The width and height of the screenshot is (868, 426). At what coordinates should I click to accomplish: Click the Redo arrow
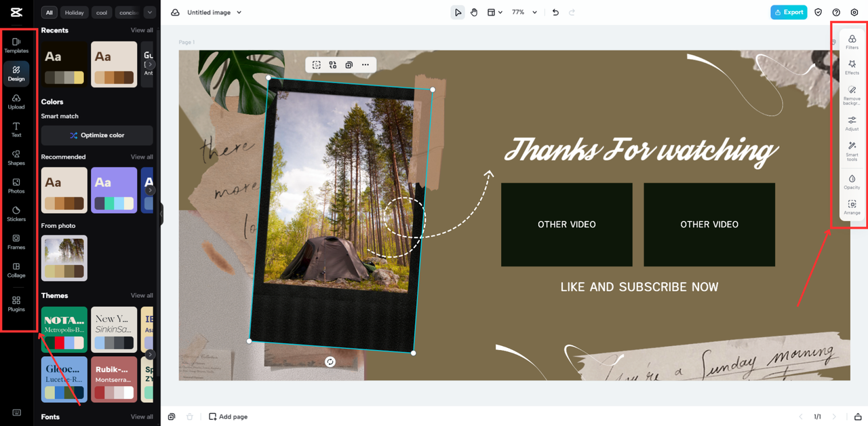(x=572, y=12)
